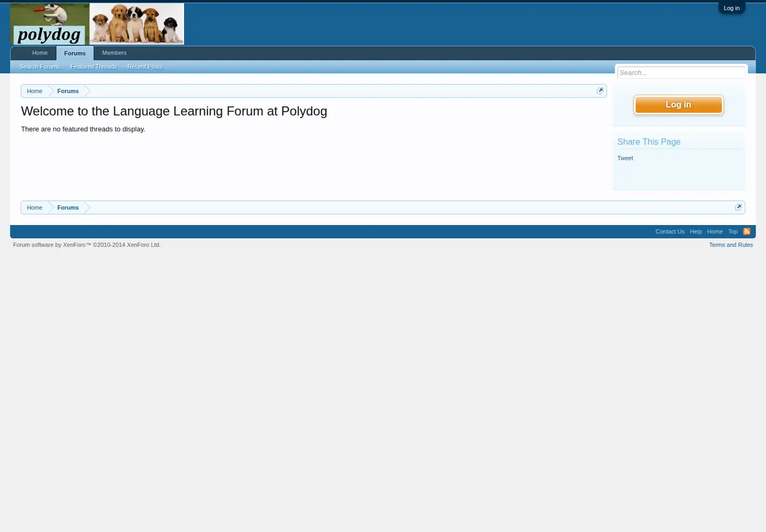Image resolution: width=766 pixels, height=532 pixels.
Task: Click the footer Home link
Action: (x=715, y=232)
